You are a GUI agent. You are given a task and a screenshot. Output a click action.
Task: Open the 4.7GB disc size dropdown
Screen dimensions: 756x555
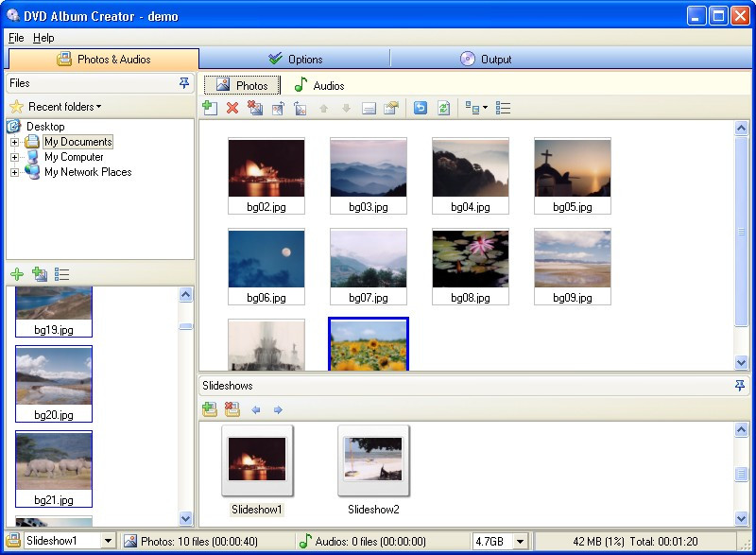pyautogui.click(x=521, y=542)
